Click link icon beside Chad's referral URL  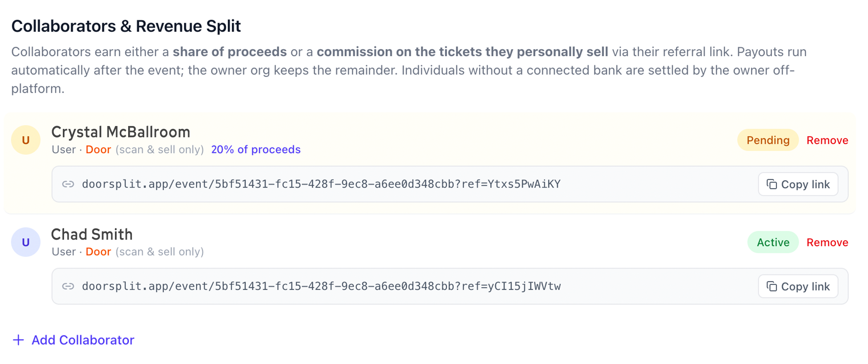coord(68,286)
